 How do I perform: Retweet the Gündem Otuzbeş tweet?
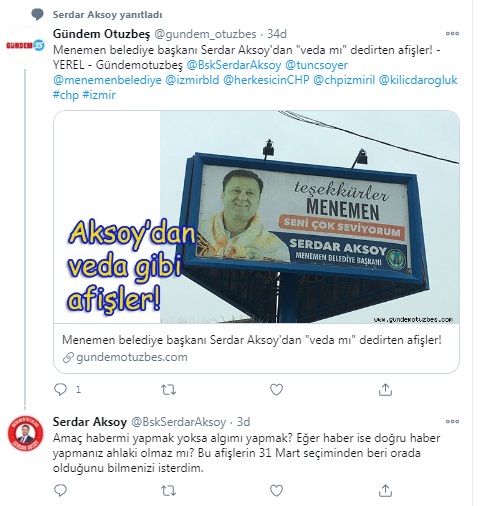pyautogui.click(x=168, y=389)
